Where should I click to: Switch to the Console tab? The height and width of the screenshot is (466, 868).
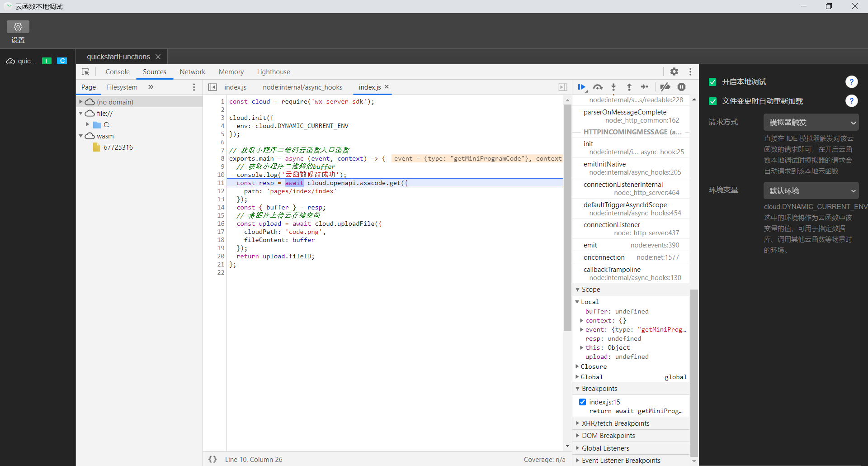pyautogui.click(x=118, y=72)
